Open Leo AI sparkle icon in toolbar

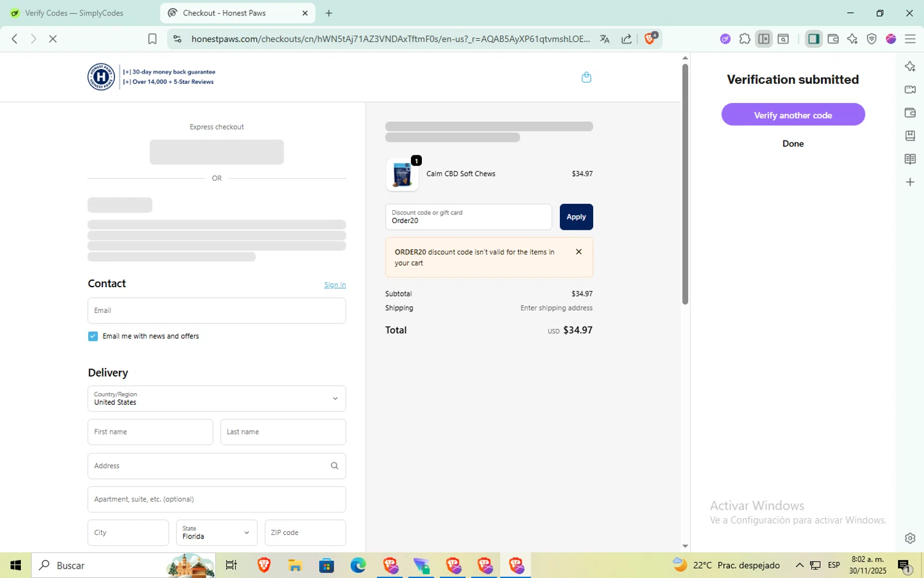pos(853,39)
